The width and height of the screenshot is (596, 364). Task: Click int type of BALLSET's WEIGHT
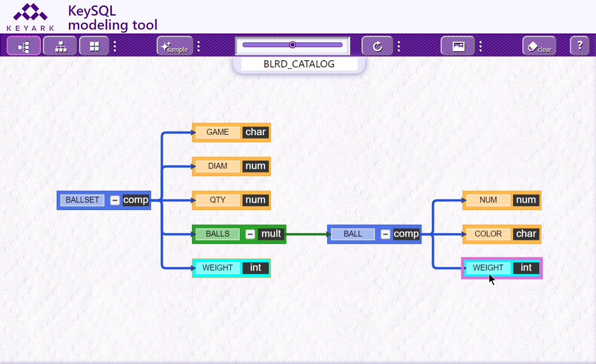[x=256, y=268]
